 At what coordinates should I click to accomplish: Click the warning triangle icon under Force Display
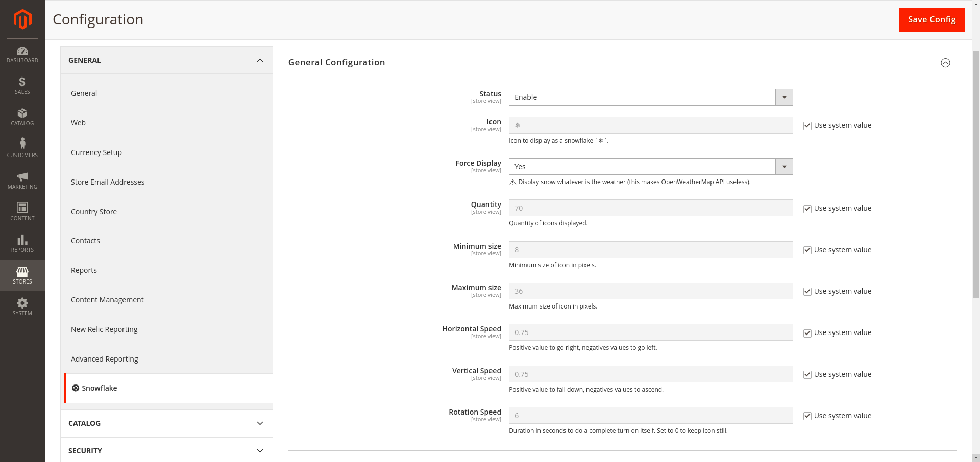click(x=512, y=182)
